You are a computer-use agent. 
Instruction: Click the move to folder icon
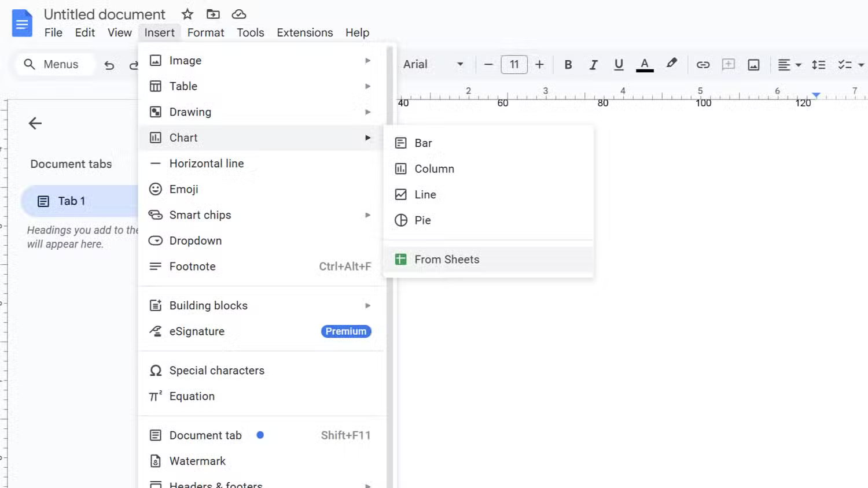[x=213, y=14]
